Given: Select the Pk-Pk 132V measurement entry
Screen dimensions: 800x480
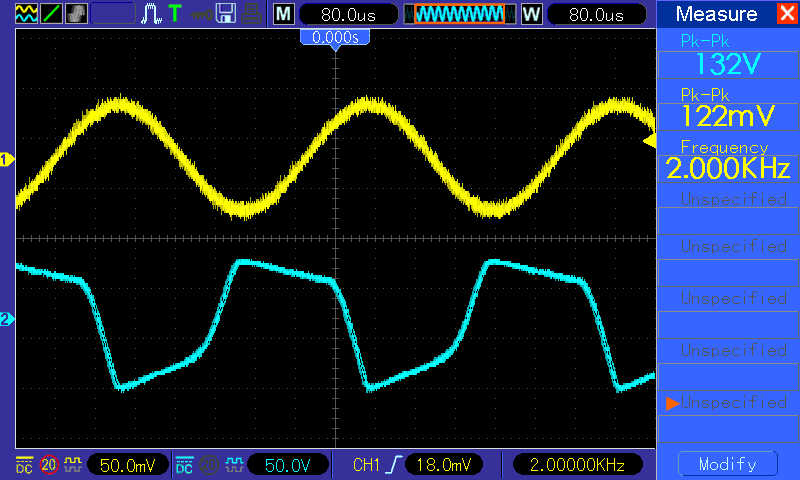Looking at the screenshot, I should click(x=727, y=56).
